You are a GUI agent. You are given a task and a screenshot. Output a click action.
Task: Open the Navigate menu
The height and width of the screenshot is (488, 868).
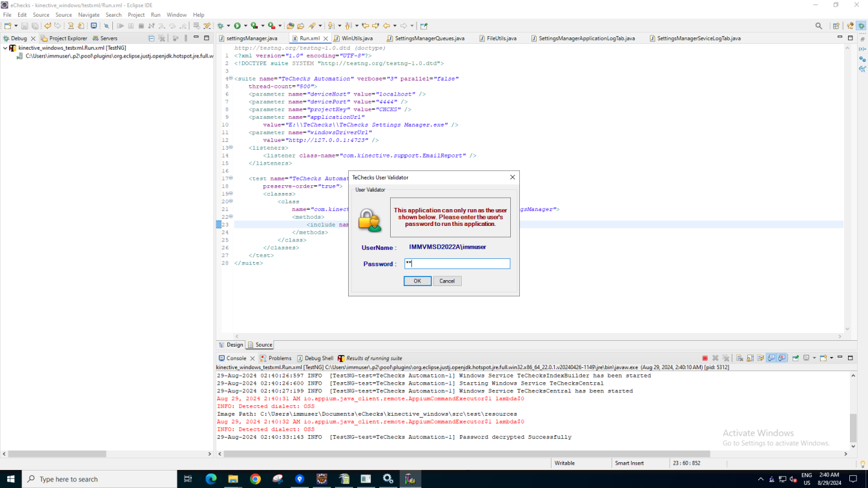pos(88,15)
